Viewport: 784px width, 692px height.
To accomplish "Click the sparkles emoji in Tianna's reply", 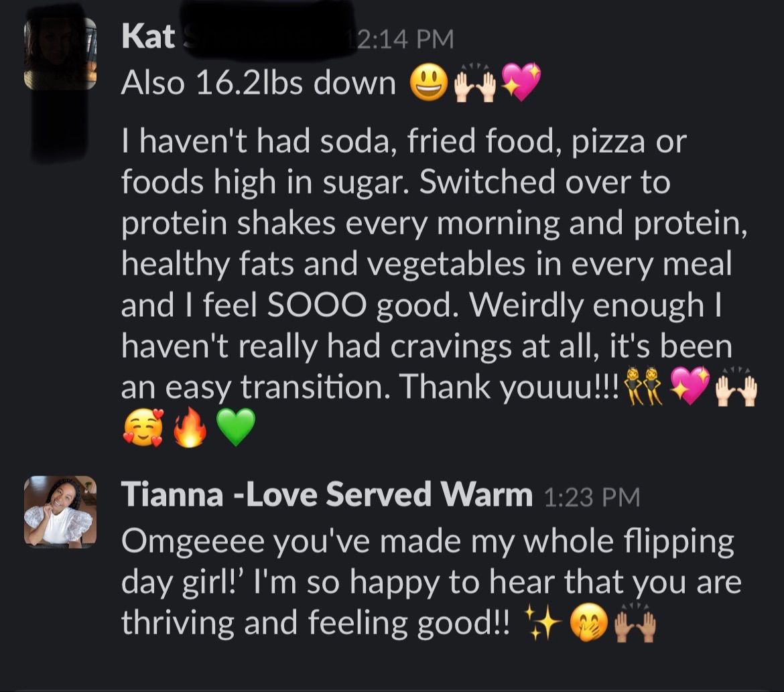I will click(x=542, y=624).
